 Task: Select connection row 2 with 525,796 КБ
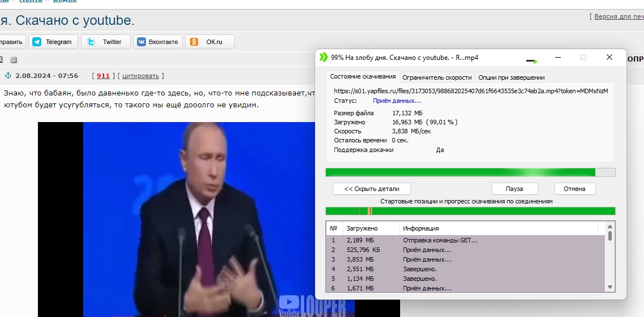(466, 250)
